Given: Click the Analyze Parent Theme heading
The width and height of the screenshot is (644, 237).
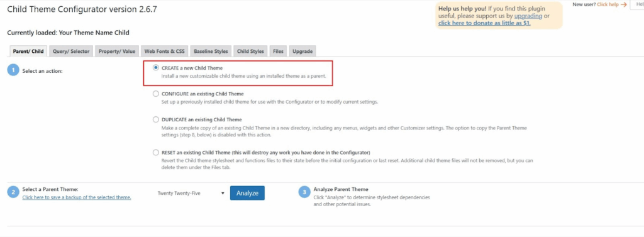Looking at the screenshot, I should tap(341, 189).
